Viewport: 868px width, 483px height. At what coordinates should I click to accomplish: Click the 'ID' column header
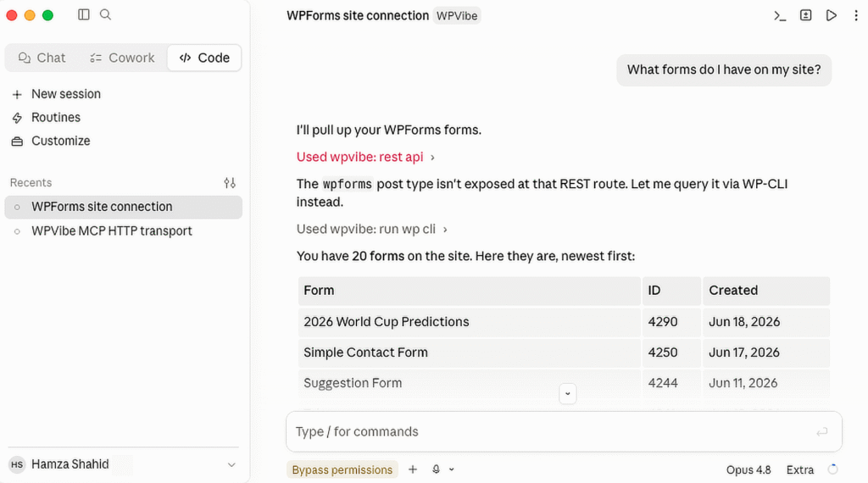click(x=671, y=291)
